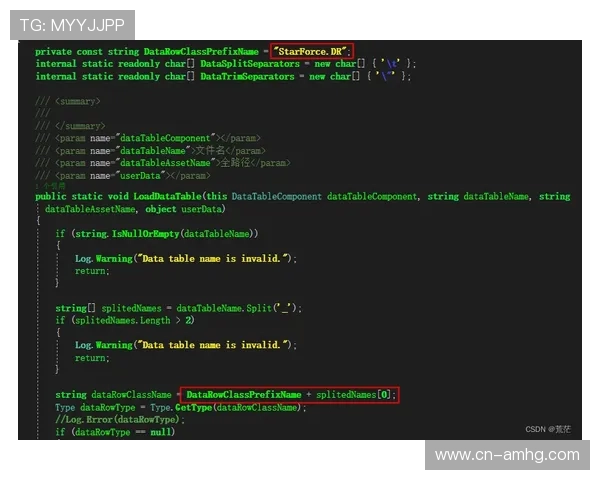Click the splitedNames array declaration

coord(109,308)
